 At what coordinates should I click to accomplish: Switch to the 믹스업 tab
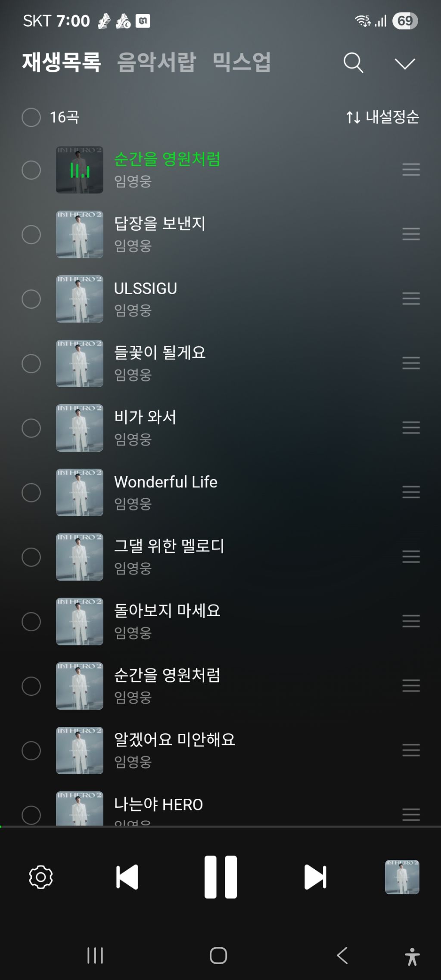(x=242, y=62)
